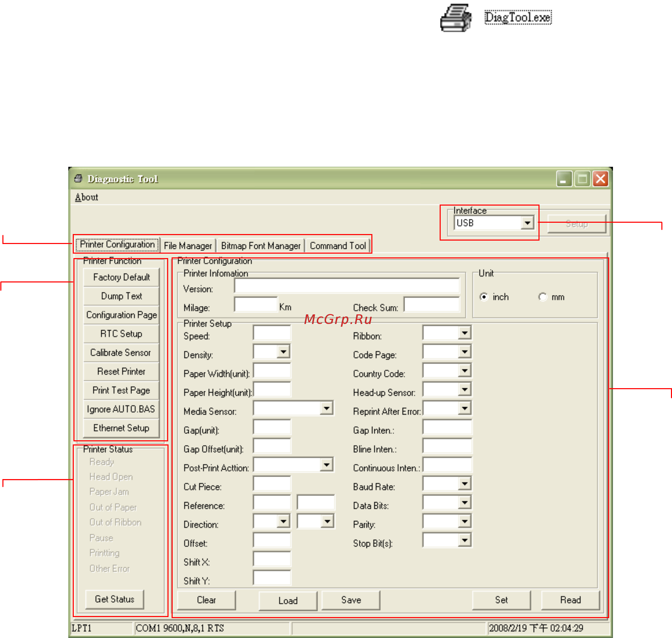Image resolution: width=672 pixels, height=638 pixels.
Task: Expand the Parity dropdown
Action: (x=465, y=521)
